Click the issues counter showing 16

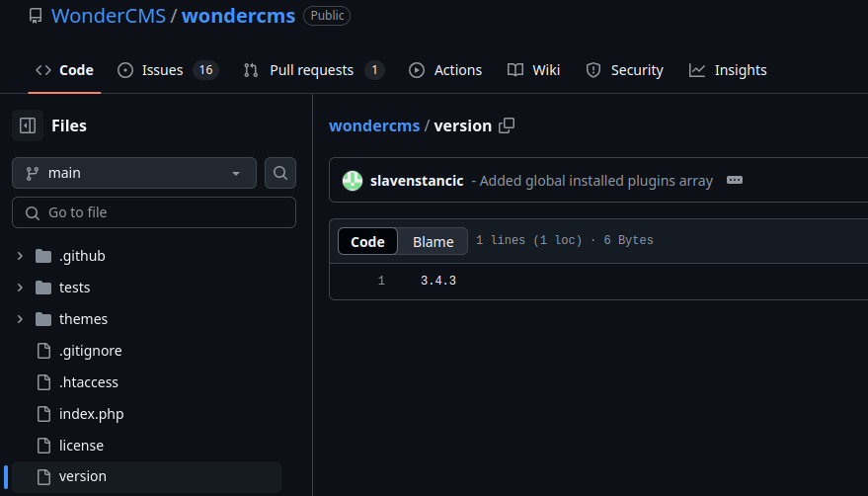tap(206, 70)
